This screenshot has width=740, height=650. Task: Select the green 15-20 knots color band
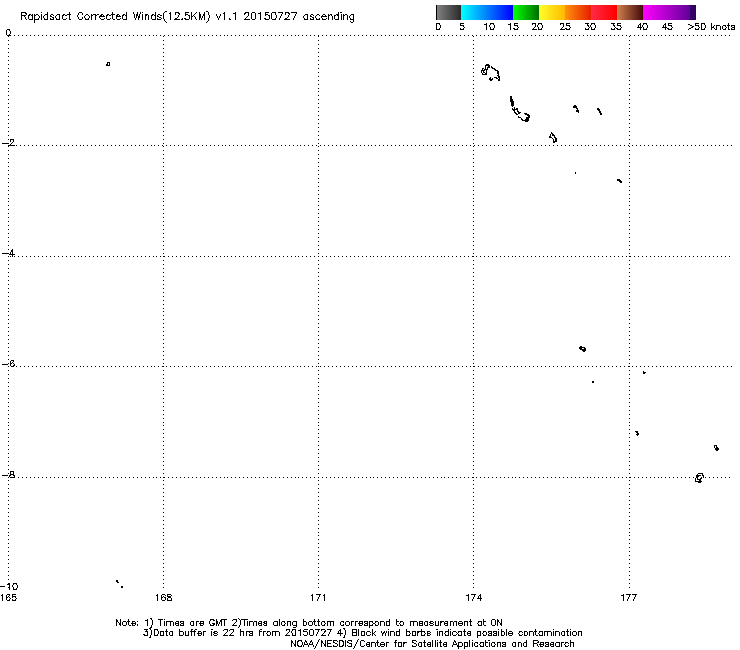[526, 12]
